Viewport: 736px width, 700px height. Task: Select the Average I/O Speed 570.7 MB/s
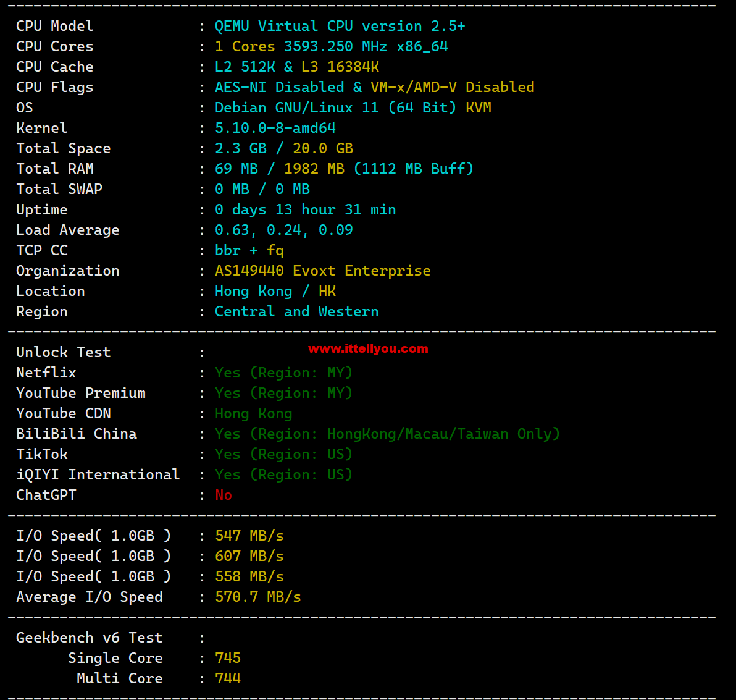[x=258, y=597]
